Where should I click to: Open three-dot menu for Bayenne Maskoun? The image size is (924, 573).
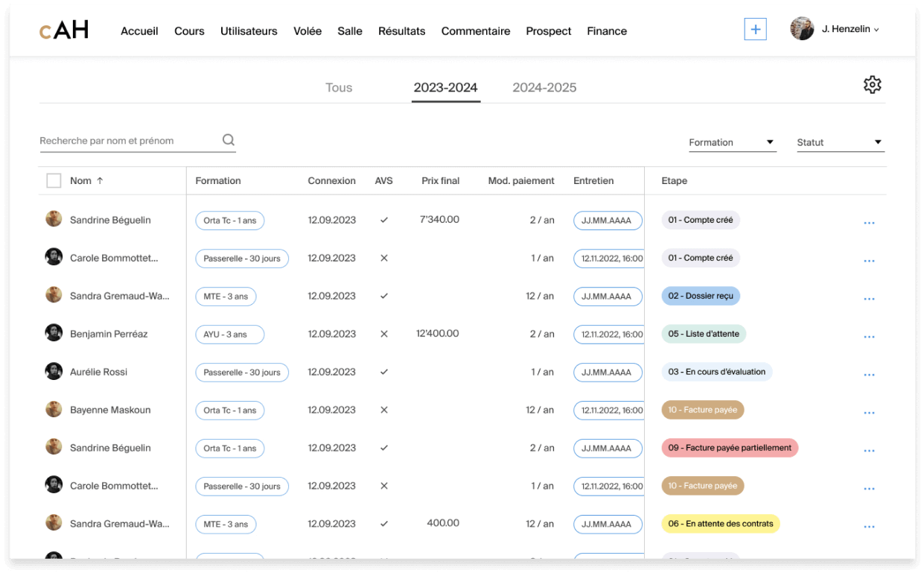click(869, 413)
